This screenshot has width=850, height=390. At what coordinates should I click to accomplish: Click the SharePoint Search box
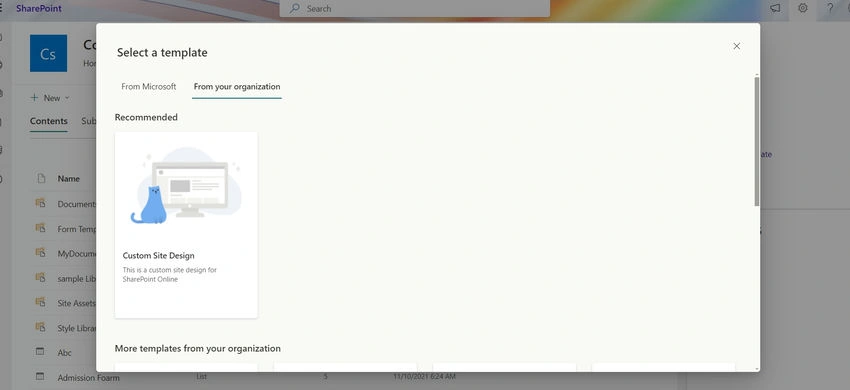tap(415, 9)
